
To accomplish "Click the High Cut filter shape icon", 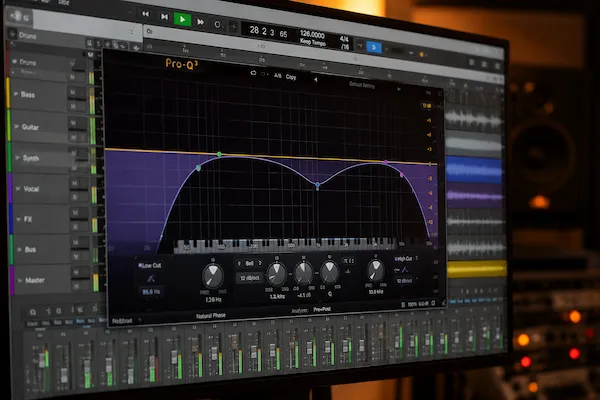I will pyautogui.click(x=405, y=270).
